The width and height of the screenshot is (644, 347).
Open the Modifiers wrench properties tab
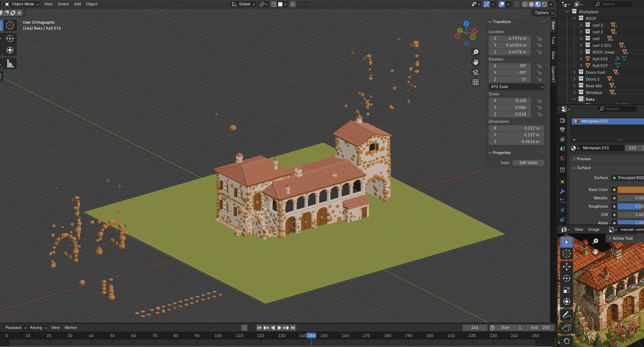pos(563,191)
